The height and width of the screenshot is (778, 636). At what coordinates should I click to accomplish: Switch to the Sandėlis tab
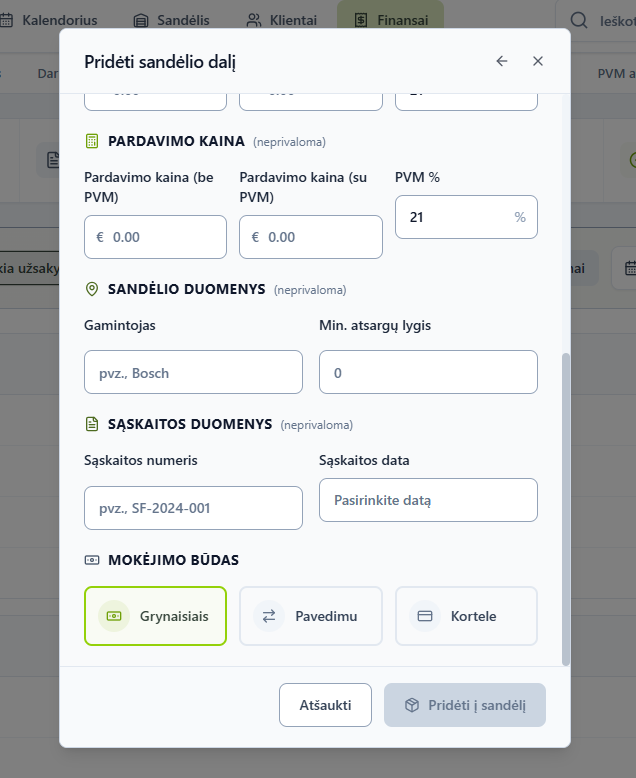pos(172,20)
